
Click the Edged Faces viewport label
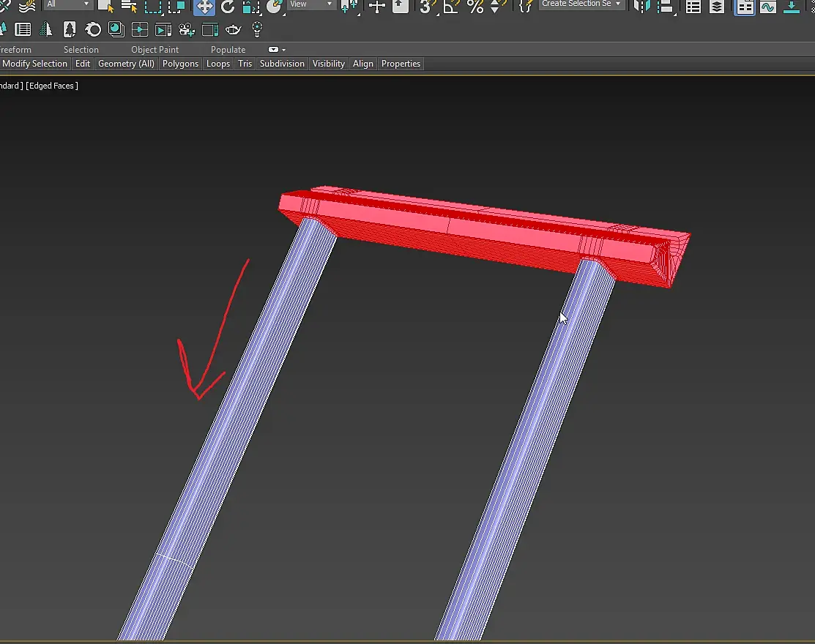click(x=52, y=86)
